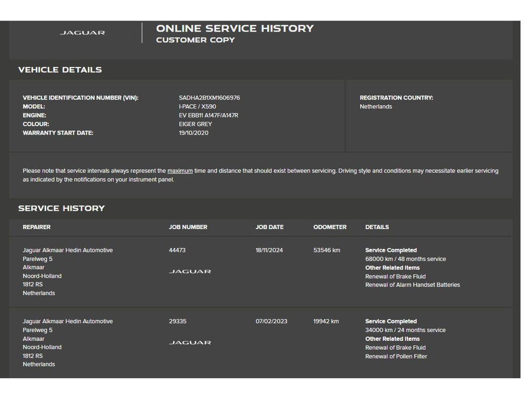The image size is (532, 399).
Task: Click the warranty start date 19/10/2020
Action: point(194,133)
